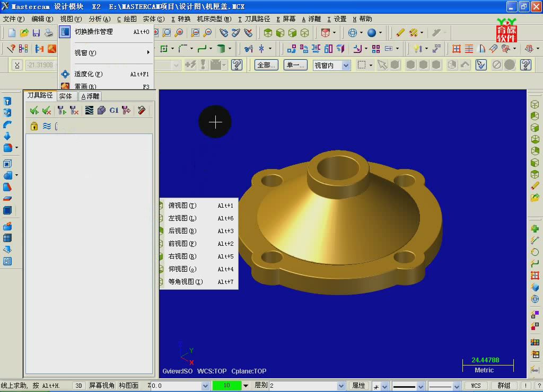This screenshot has width=543, height=392.
Task: Select the solid sweep curved icon
Action: point(7,124)
